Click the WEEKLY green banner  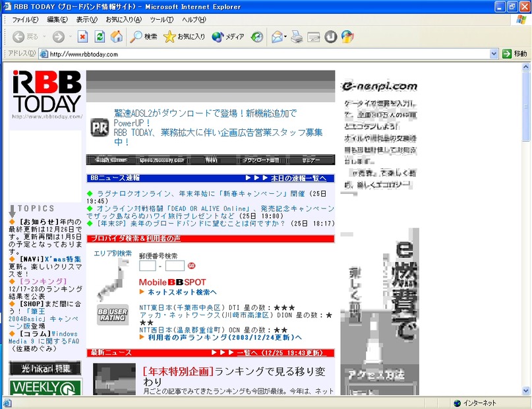tap(45, 387)
